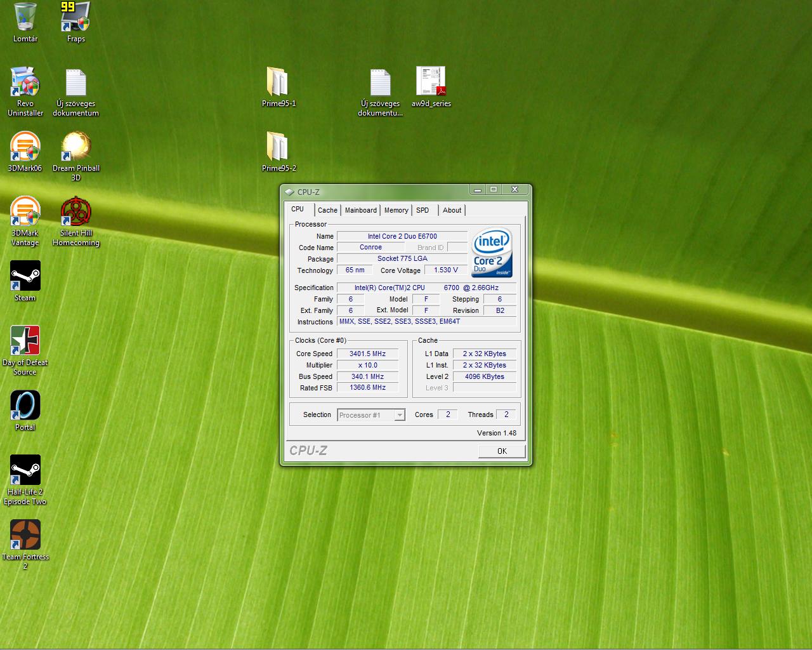This screenshot has width=812, height=650.
Task: Click the Threads count field
Action: 506,415
